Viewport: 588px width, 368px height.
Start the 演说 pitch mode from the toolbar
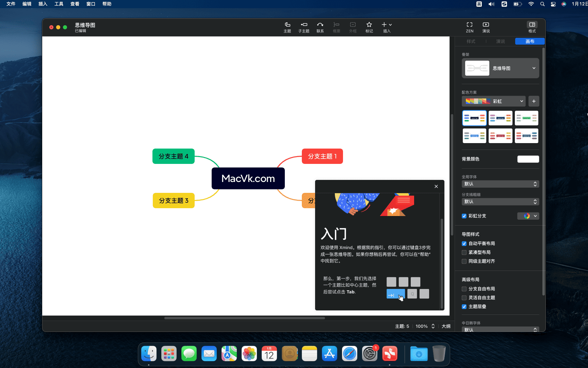point(486,27)
